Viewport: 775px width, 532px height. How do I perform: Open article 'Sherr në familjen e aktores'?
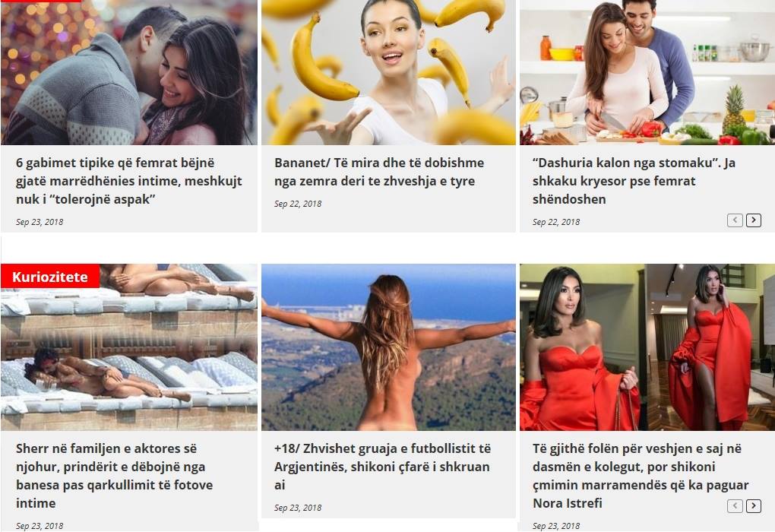(114, 476)
